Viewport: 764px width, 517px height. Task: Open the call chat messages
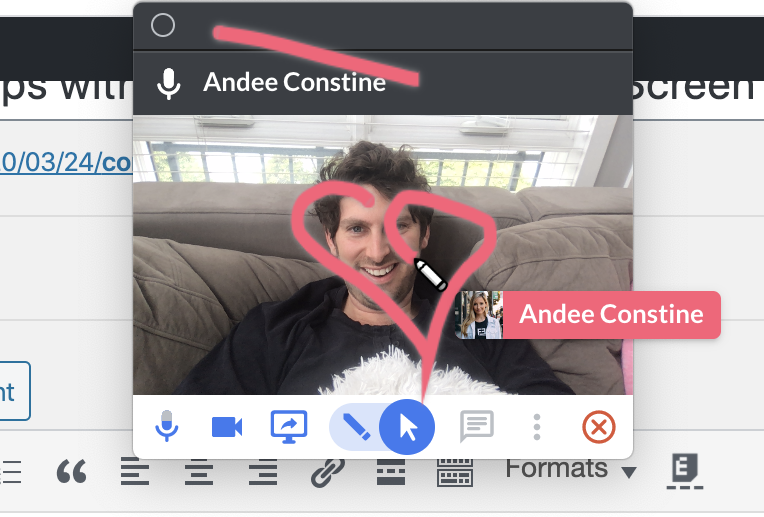point(476,428)
